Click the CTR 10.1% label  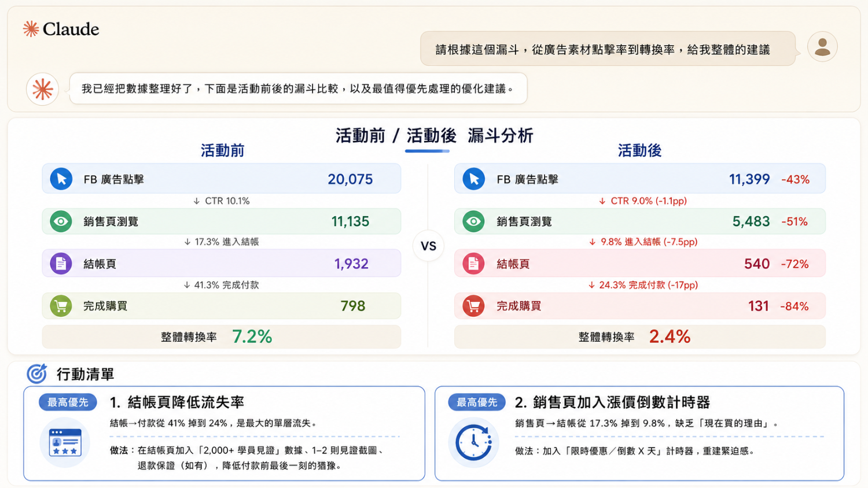[222, 201]
